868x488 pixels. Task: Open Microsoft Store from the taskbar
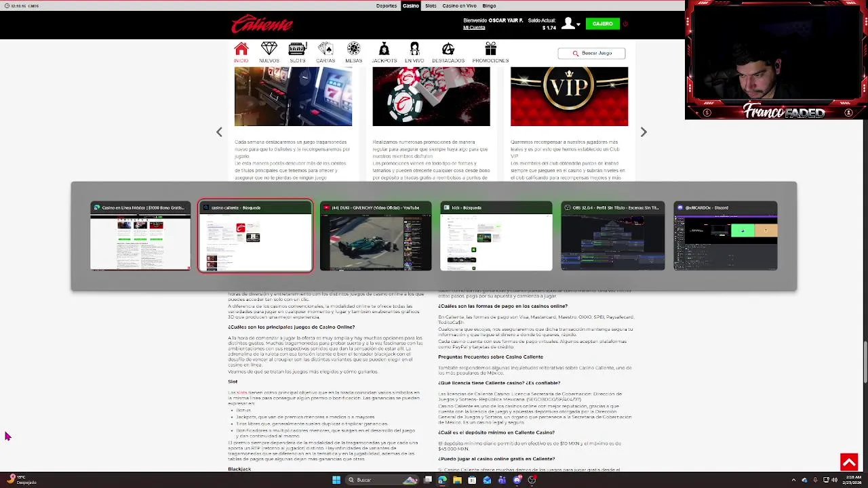click(x=472, y=480)
